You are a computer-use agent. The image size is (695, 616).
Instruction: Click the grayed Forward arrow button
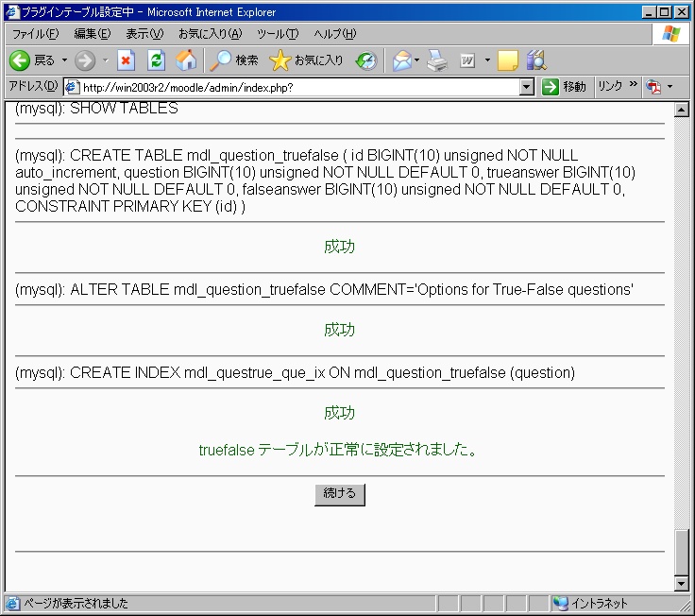coord(84,60)
